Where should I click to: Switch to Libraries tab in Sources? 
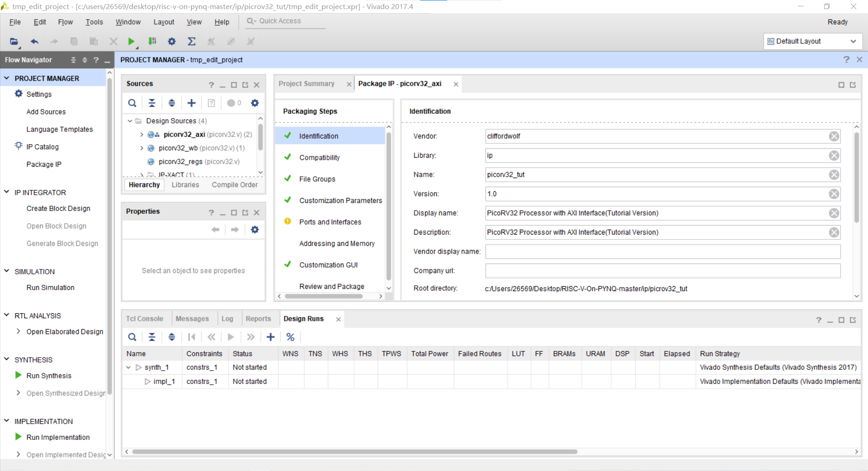click(x=185, y=185)
